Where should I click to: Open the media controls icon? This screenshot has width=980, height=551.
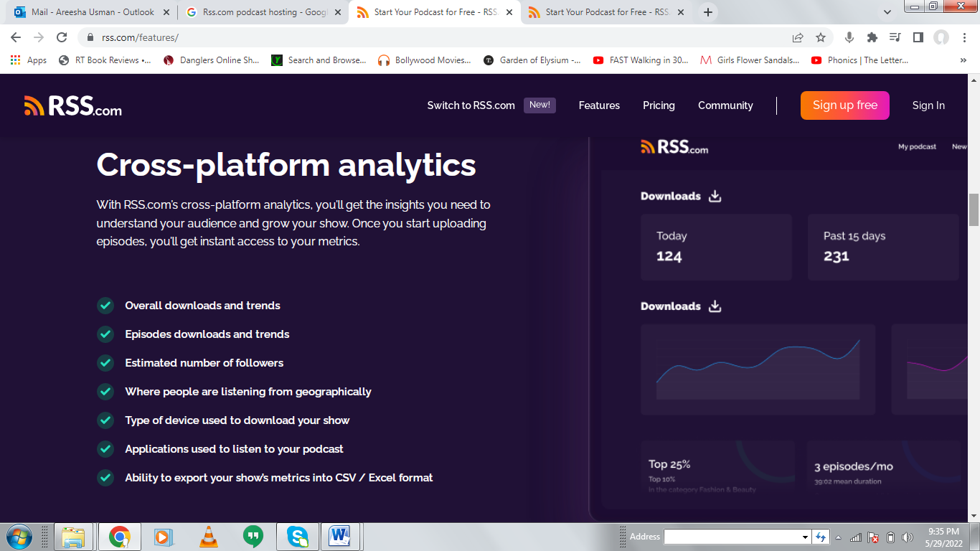[x=895, y=37]
